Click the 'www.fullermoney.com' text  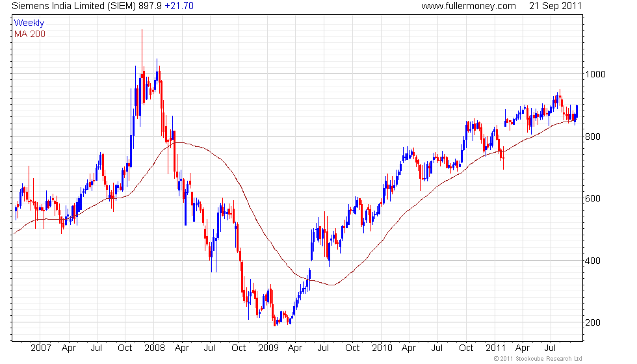tap(469, 6)
